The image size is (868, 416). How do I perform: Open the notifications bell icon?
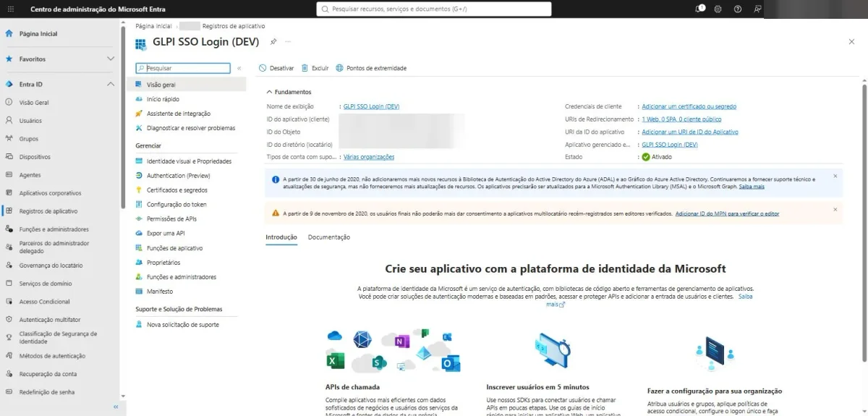pos(699,9)
